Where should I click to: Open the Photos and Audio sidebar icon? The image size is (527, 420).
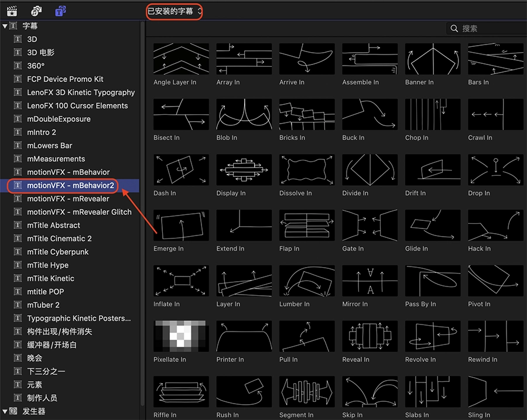36,11
